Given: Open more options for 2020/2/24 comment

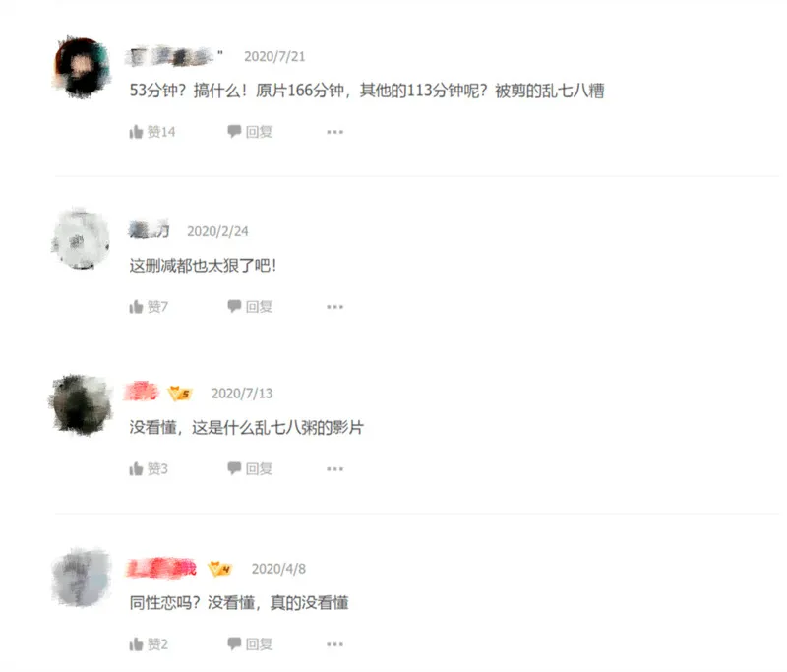Looking at the screenshot, I should pos(334,307).
